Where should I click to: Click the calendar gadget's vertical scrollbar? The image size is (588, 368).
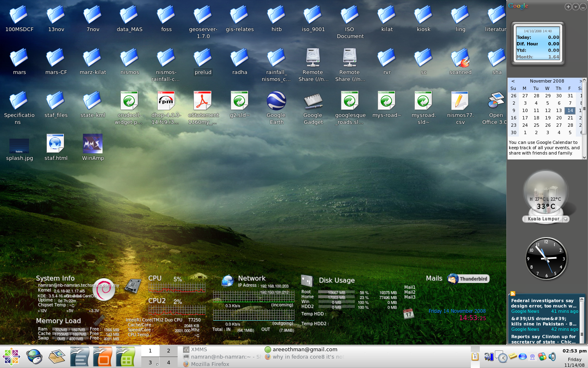[x=584, y=109]
